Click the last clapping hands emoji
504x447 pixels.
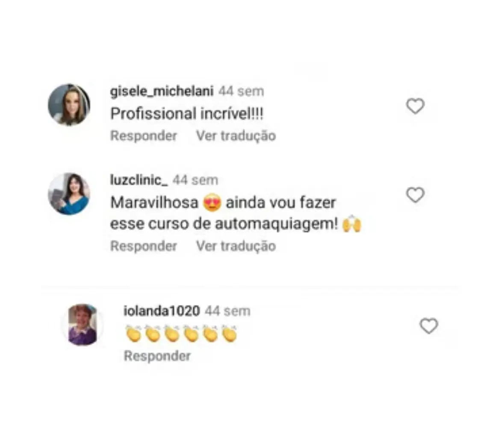point(230,334)
